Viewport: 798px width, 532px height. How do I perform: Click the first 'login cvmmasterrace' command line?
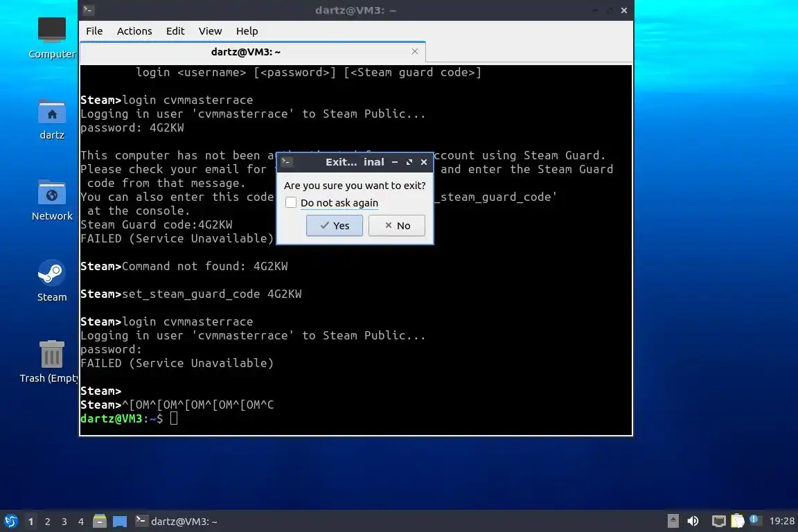pos(166,100)
